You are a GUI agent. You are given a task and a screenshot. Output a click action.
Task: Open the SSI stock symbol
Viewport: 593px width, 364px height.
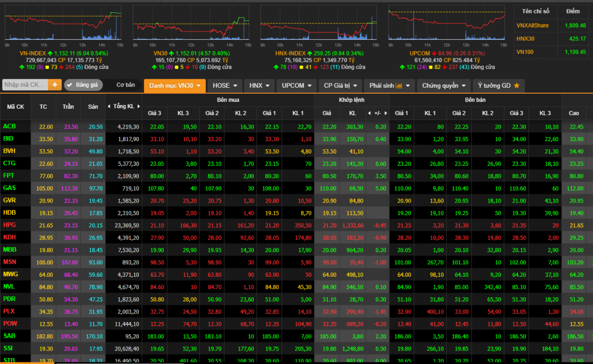(8, 348)
